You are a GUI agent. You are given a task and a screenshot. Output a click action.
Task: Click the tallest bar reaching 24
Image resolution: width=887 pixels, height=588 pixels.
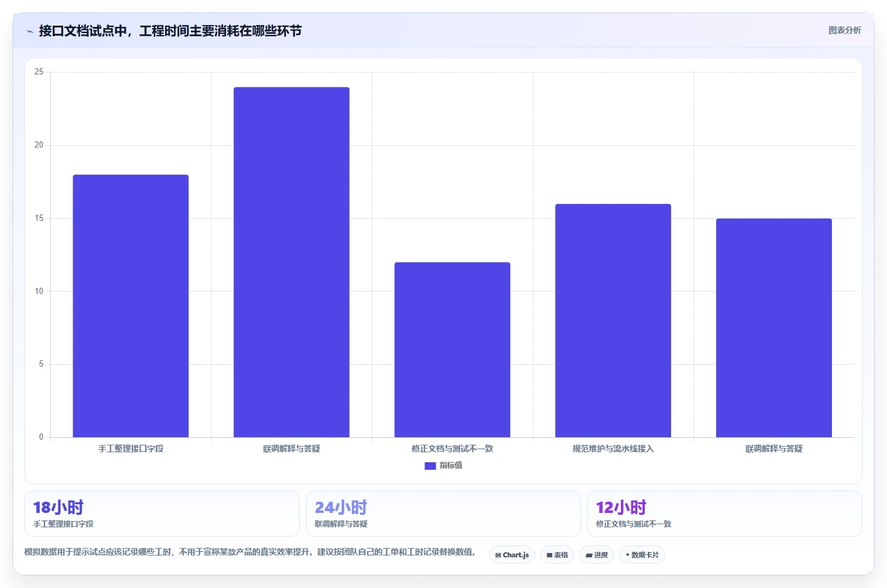pyautogui.click(x=292, y=262)
